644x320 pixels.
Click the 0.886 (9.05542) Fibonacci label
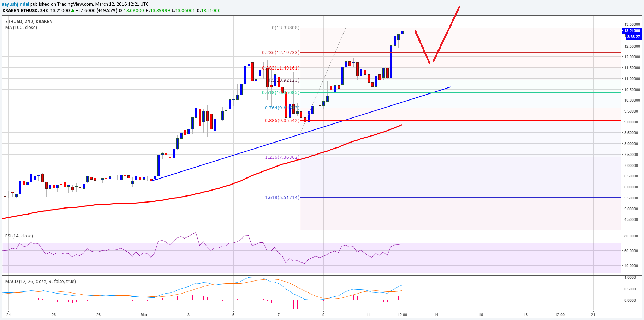(x=282, y=121)
